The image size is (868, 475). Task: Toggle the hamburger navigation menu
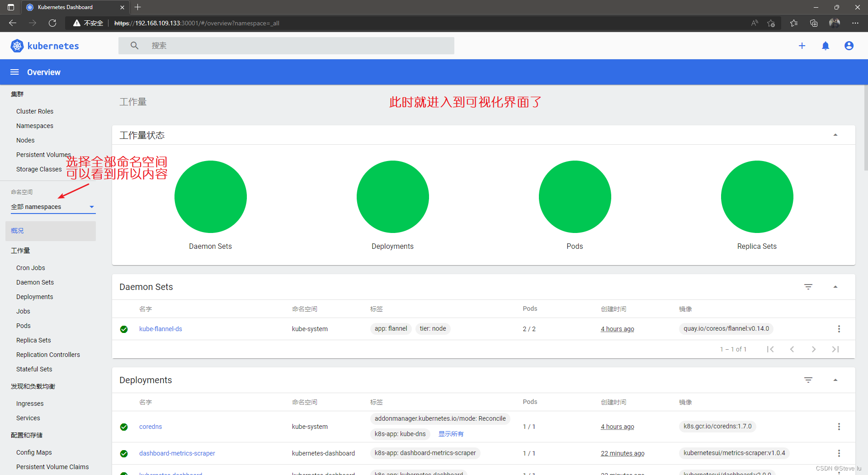coord(14,72)
